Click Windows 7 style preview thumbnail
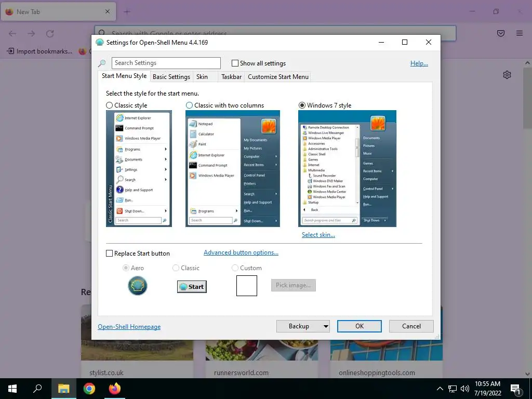Screen dimensions: 532x399 pos(347,169)
